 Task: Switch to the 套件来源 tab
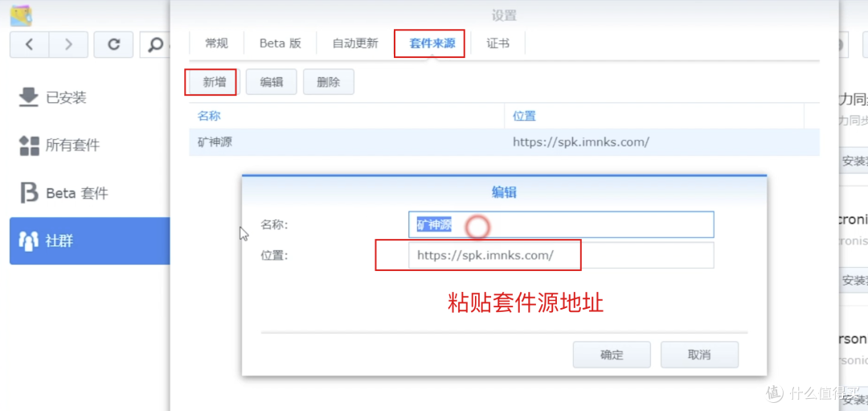(432, 43)
